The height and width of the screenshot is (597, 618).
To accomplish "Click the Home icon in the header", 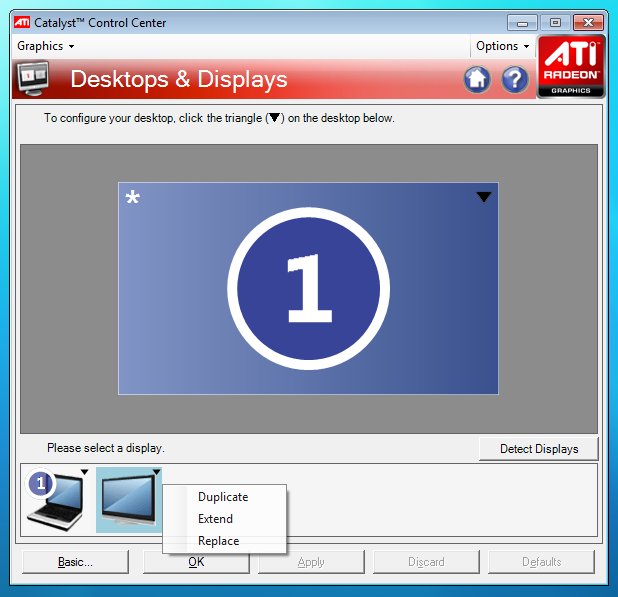I will [477, 79].
